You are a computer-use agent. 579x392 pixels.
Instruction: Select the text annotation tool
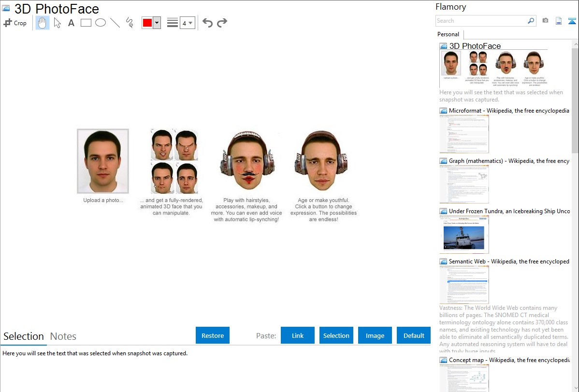pyautogui.click(x=71, y=23)
